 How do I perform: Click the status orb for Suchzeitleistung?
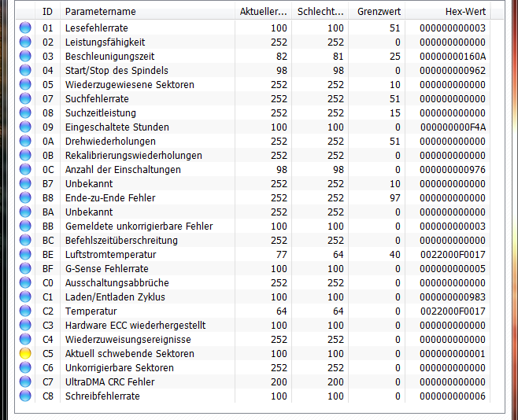pyautogui.click(x=25, y=112)
